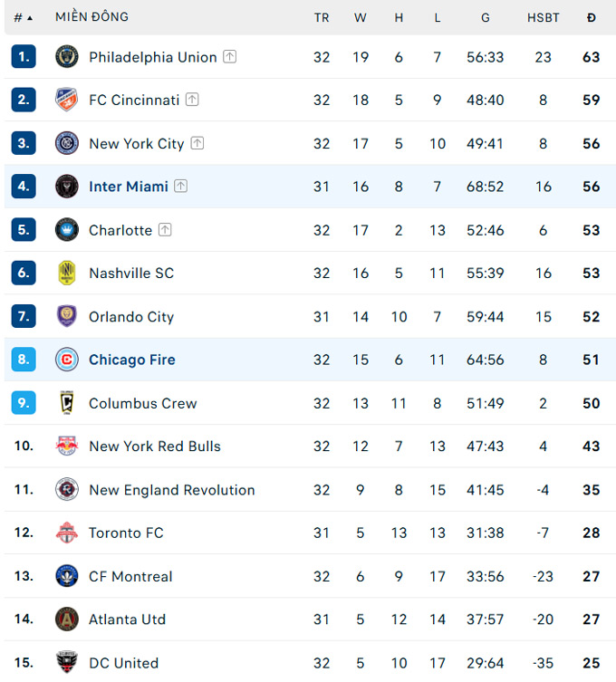The image size is (616, 682).
Task: Click the FC Cincinnati club logo
Action: 67,100
